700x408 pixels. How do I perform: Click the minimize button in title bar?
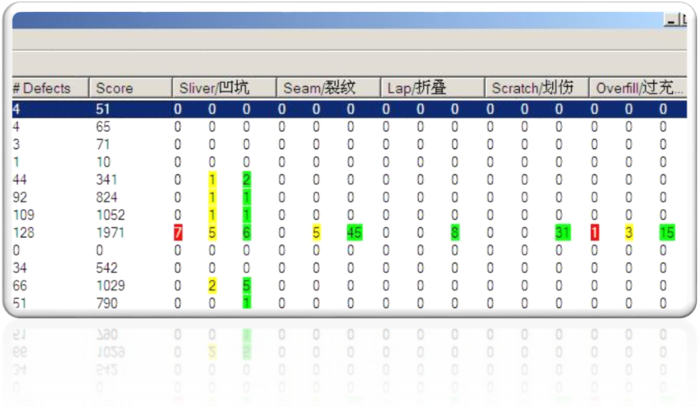click(x=671, y=20)
